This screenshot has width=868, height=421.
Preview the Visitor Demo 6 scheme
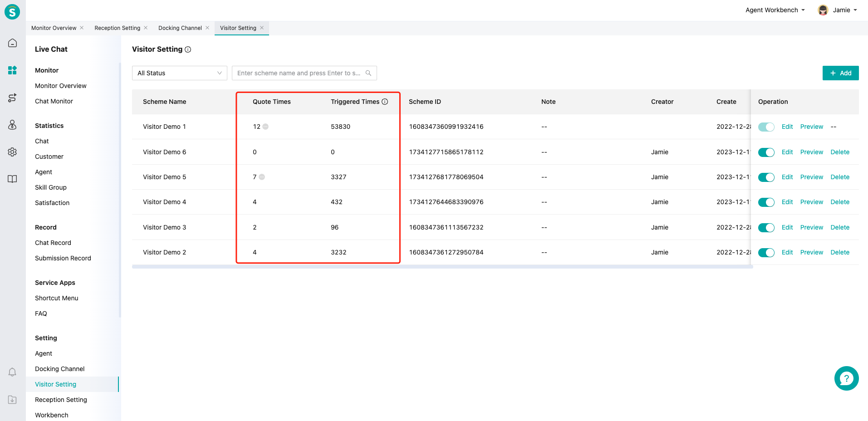[812, 152]
